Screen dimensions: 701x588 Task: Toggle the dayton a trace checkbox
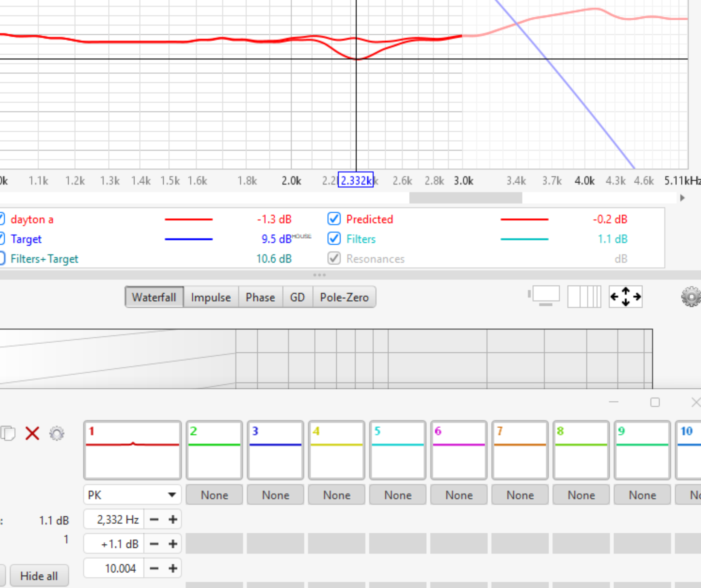[x=2, y=219]
